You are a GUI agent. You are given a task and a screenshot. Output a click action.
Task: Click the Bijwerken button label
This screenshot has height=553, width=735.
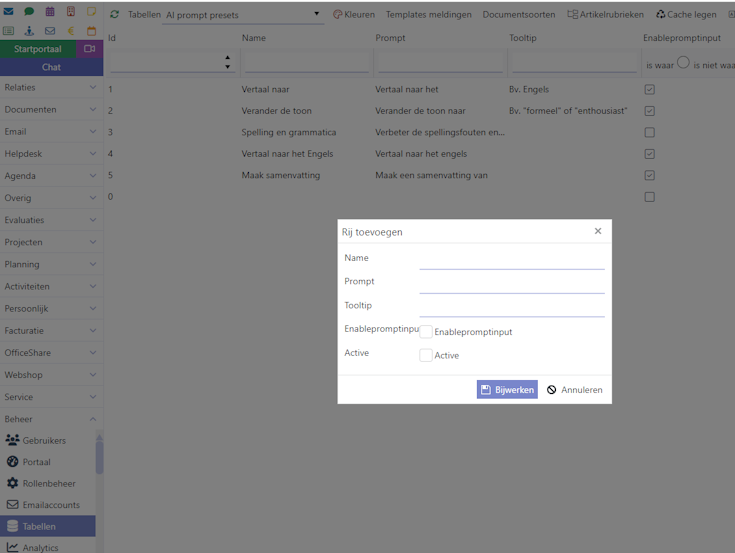point(514,390)
